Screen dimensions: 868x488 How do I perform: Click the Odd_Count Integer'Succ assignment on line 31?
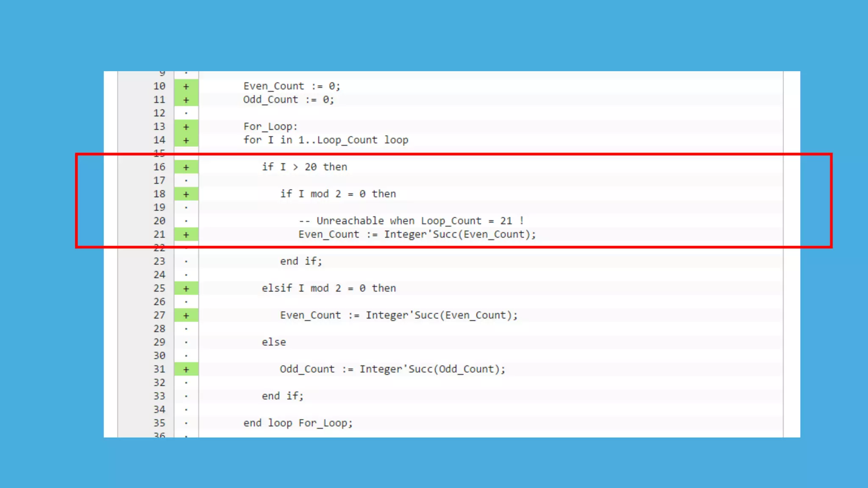click(x=392, y=369)
